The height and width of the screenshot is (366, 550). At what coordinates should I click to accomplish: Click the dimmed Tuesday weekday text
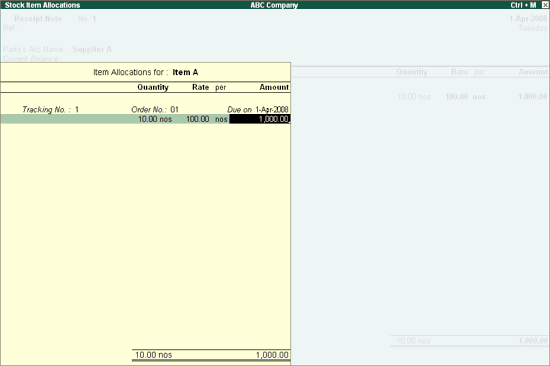[x=533, y=28]
